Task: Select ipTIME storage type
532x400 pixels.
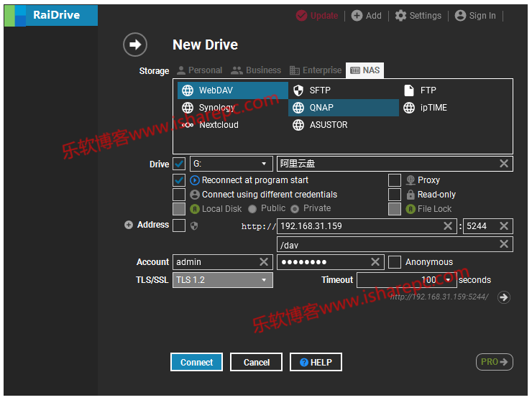Action: (x=454, y=108)
